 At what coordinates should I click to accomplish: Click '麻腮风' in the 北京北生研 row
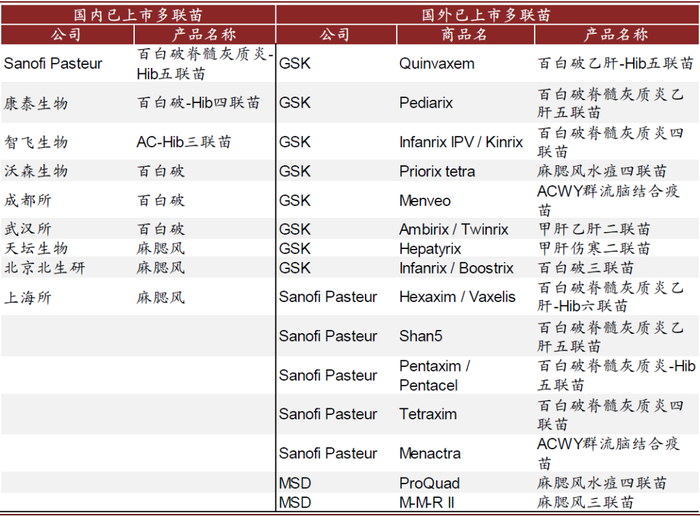pyautogui.click(x=161, y=268)
